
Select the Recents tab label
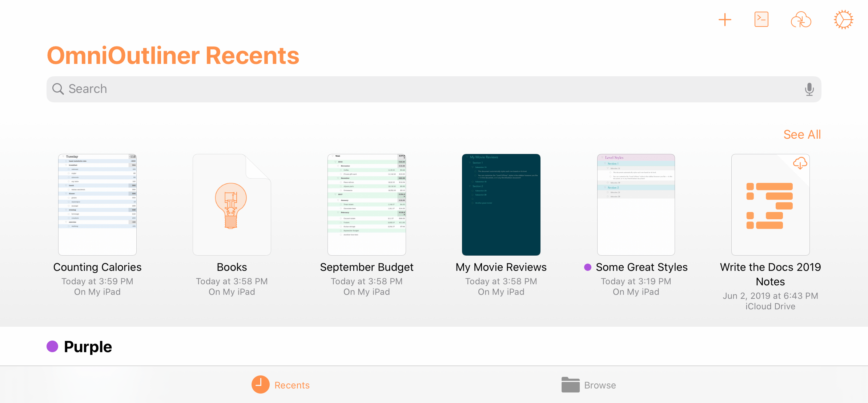[x=292, y=385]
